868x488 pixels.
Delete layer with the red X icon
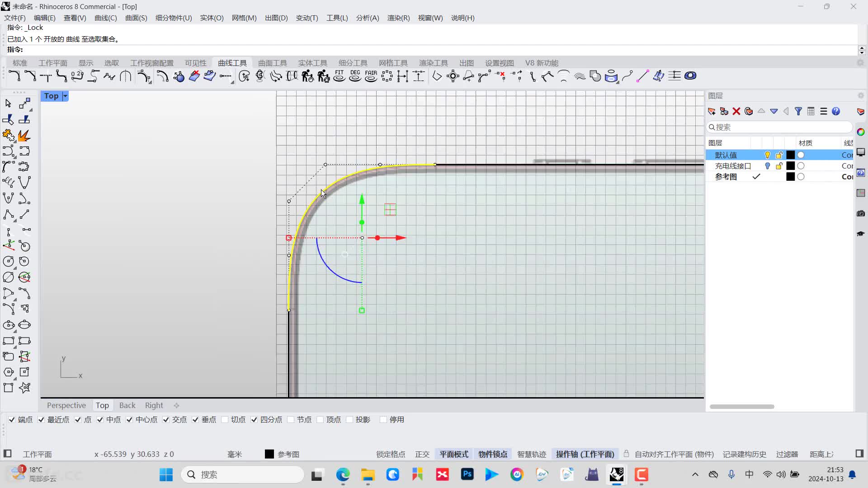[736, 111]
